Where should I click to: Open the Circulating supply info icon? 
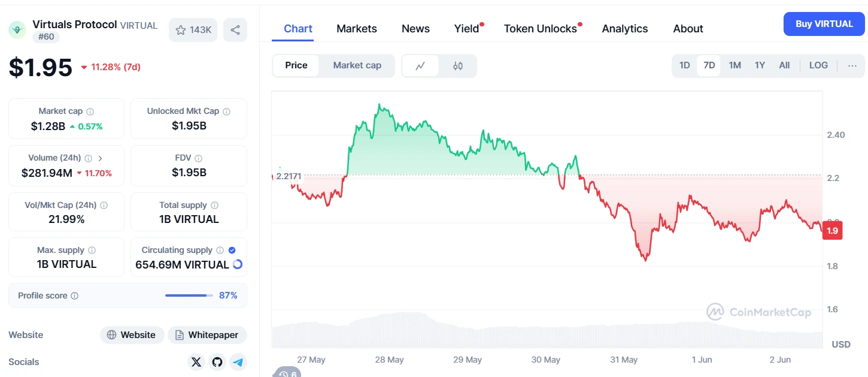[220, 251]
